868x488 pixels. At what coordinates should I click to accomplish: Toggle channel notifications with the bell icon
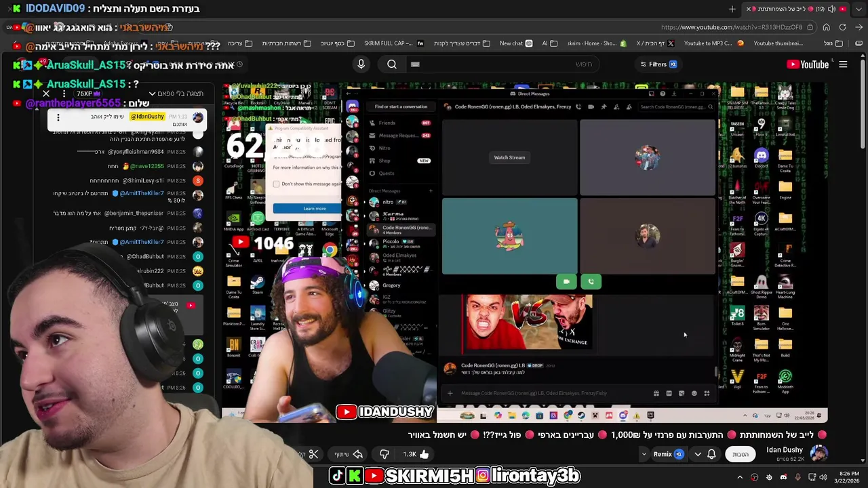click(711, 454)
